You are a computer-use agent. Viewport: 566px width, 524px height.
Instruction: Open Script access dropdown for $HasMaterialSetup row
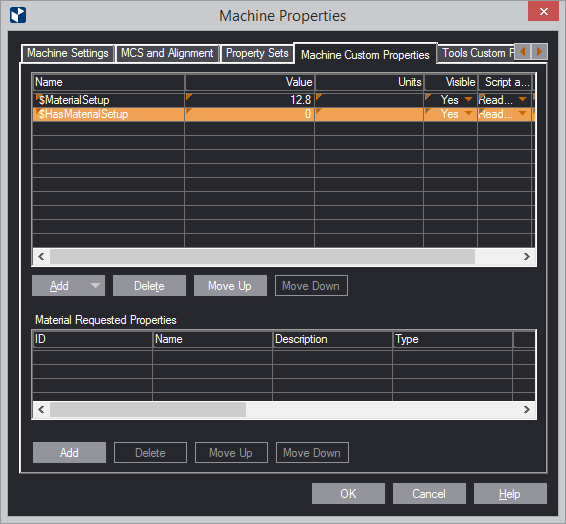point(522,114)
